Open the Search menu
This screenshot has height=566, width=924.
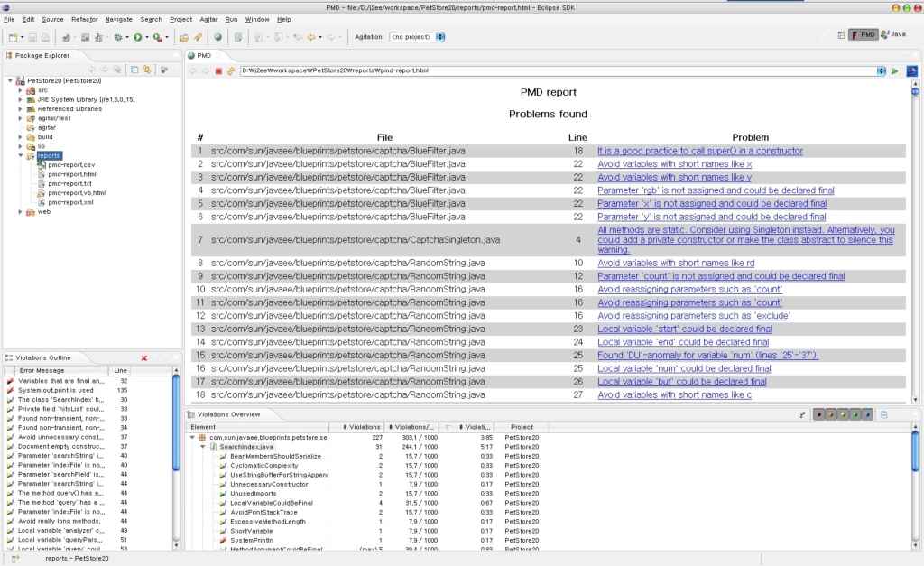[151, 20]
